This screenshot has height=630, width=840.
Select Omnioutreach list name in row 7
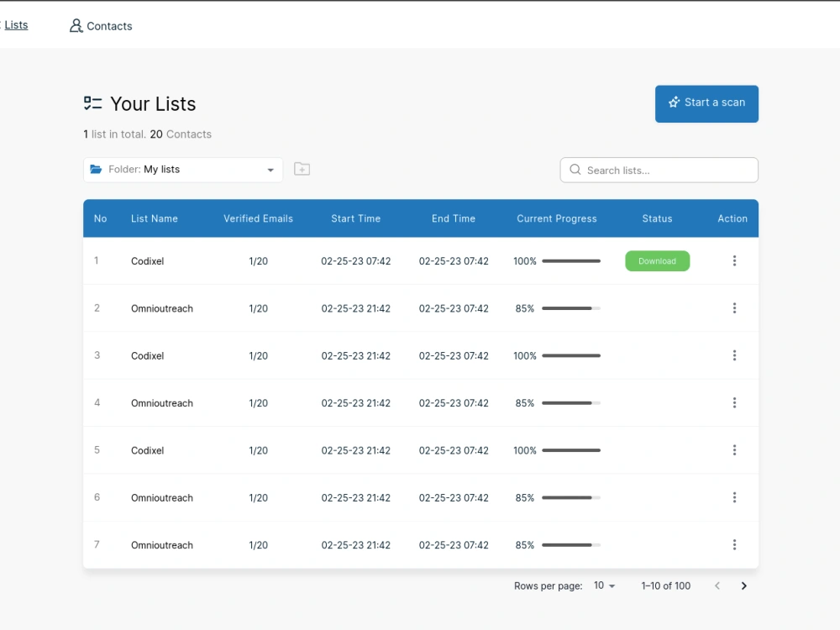[162, 545]
